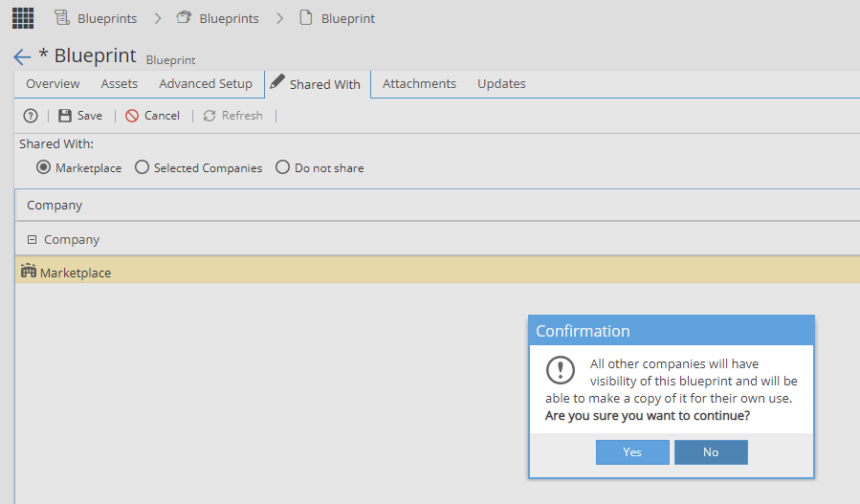860x504 pixels.
Task: Open the Advanced Setup tab
Action: click(x=206, y=84)
